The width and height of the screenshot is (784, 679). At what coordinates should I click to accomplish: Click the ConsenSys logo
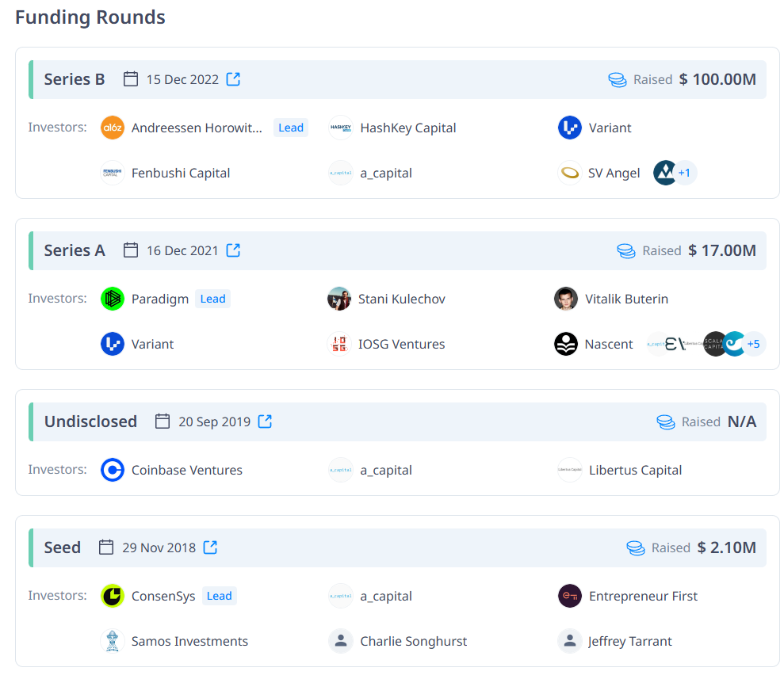(x=113, y=596)
